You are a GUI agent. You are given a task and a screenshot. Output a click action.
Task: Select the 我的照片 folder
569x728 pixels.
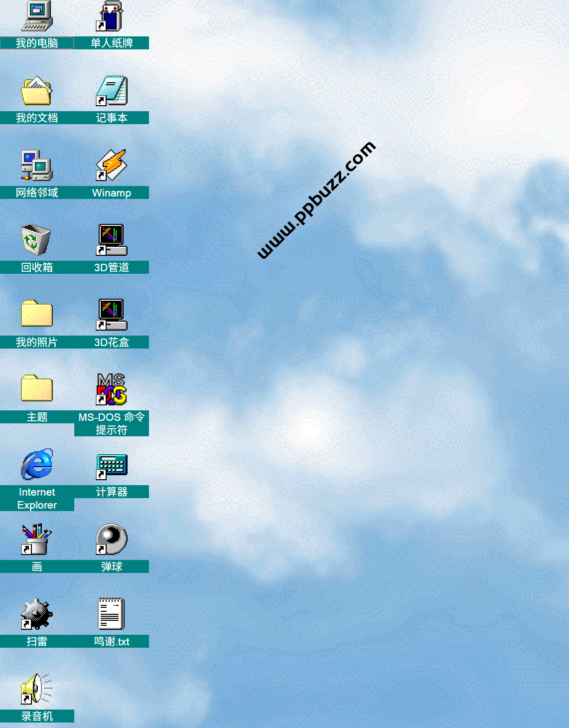pos(37,314)
